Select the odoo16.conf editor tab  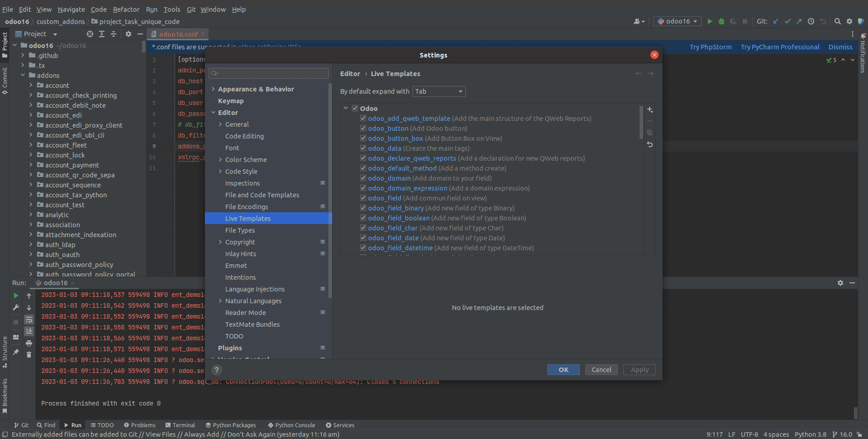tap(178, 34)
